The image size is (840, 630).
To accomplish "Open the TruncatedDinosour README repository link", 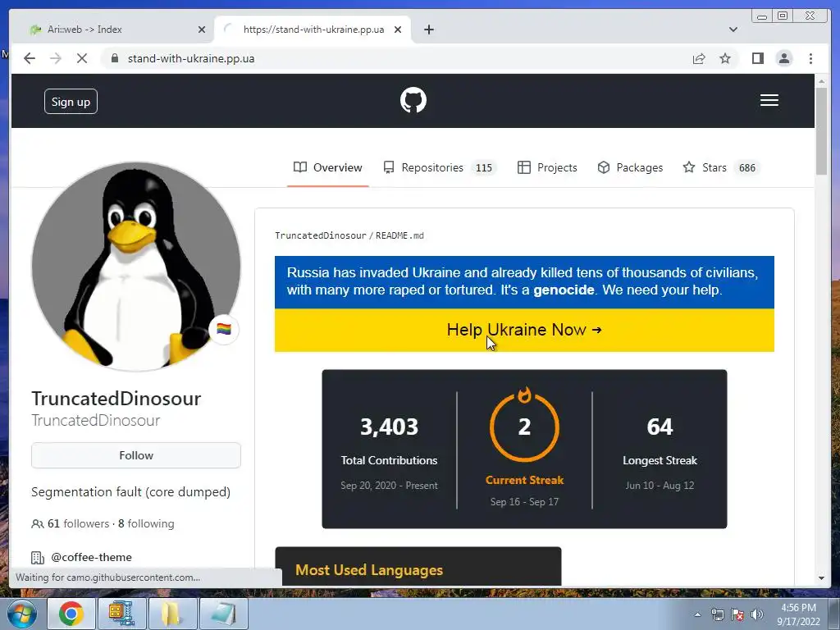I will (321, 235).
